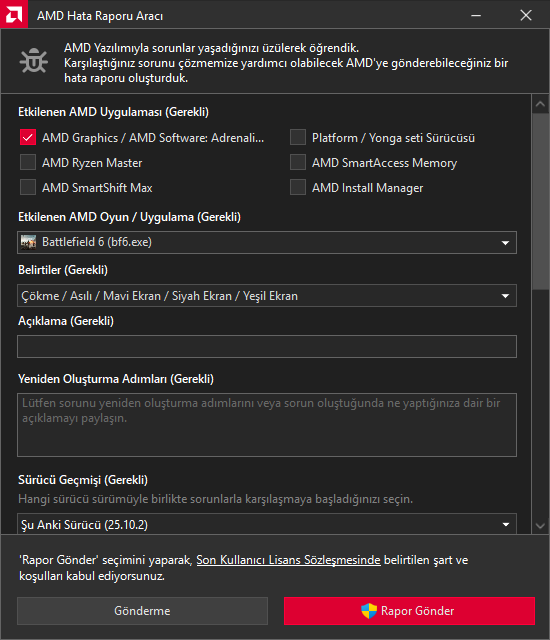Screen dimensions: 550x640
Task: Click the AMD Install Manager label
Action: click(368, 188)
